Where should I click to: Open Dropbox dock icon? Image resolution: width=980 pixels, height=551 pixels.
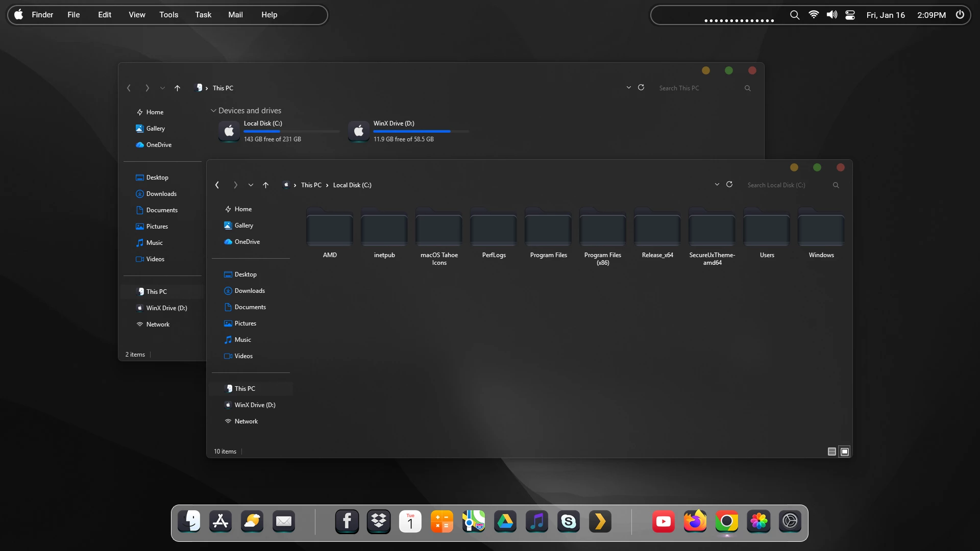click(379, 521)
